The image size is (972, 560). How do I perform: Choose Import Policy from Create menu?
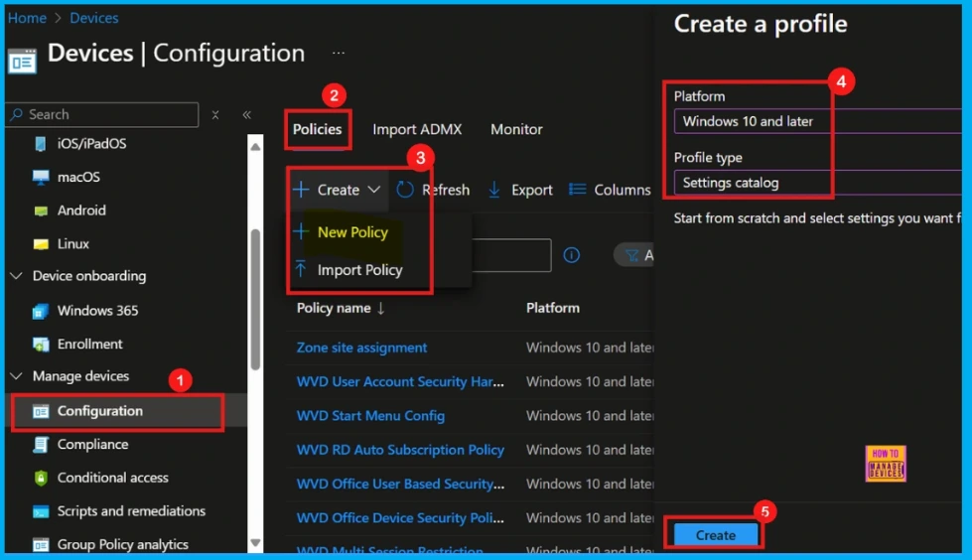(x=360, y=270)
